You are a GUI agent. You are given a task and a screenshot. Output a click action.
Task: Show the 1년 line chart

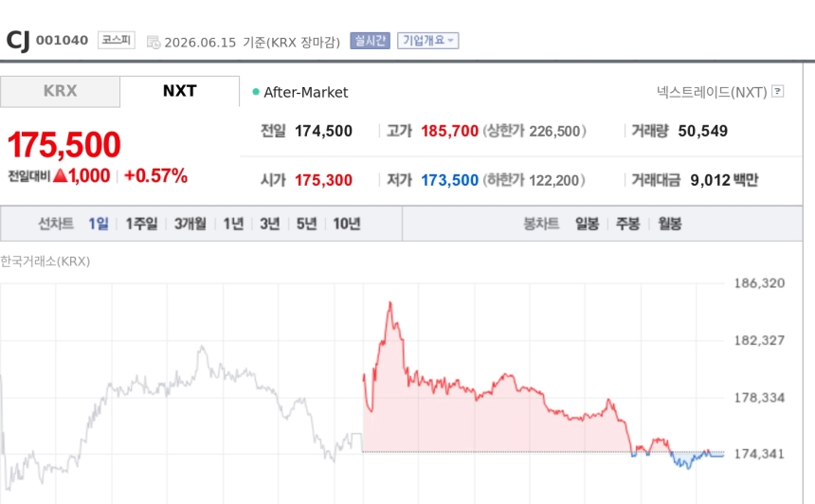(233, 224)
